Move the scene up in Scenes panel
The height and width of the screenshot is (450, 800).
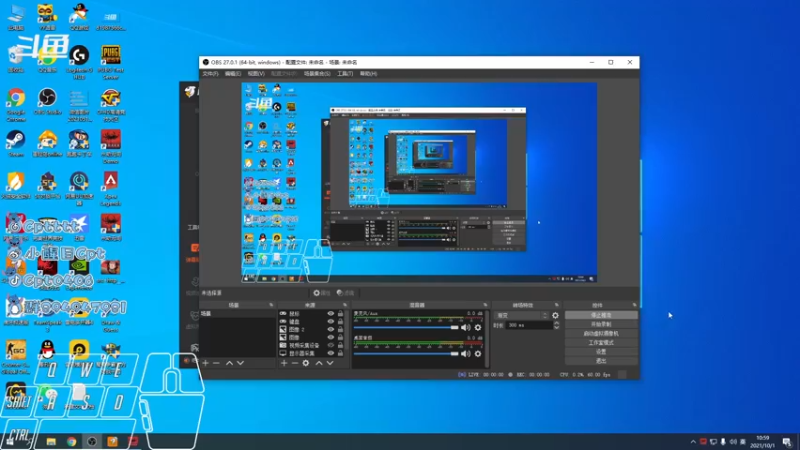pos(230,363)
